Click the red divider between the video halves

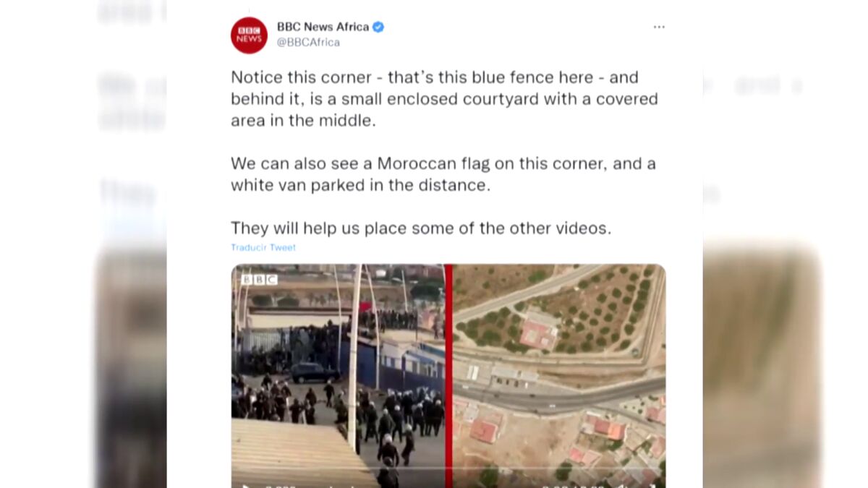point(448,376)
